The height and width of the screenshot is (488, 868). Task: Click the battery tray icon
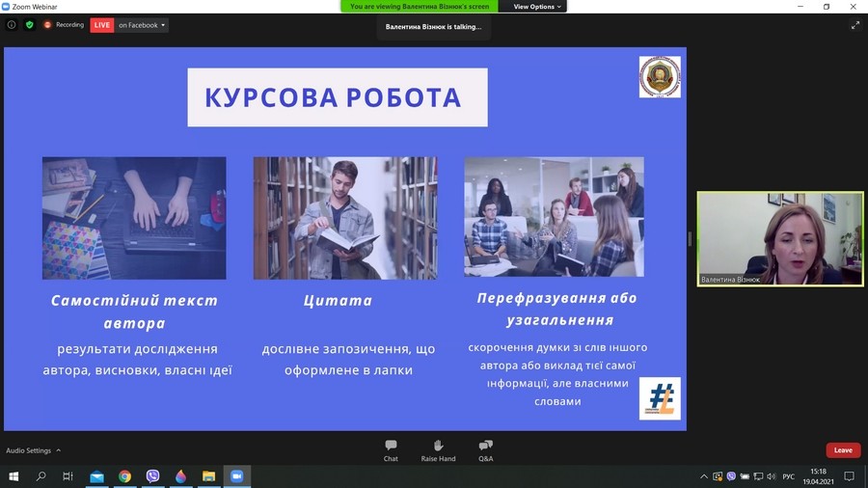click(745, 476)
